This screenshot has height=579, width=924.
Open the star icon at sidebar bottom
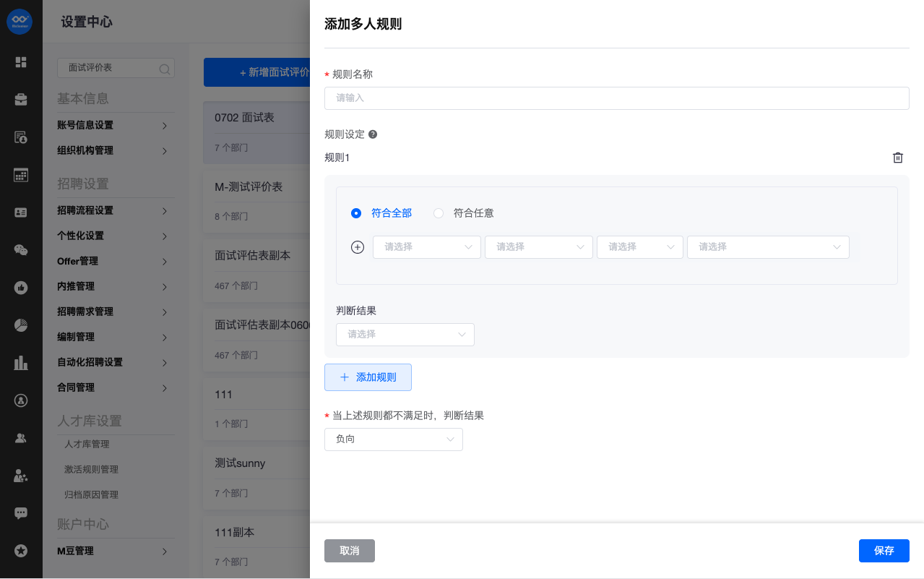21,551
